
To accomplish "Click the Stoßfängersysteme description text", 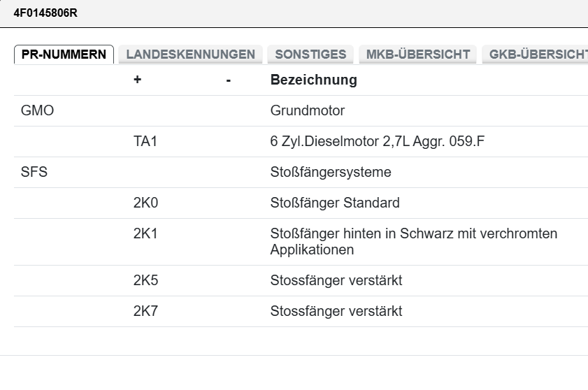I will tap(331, 172).
